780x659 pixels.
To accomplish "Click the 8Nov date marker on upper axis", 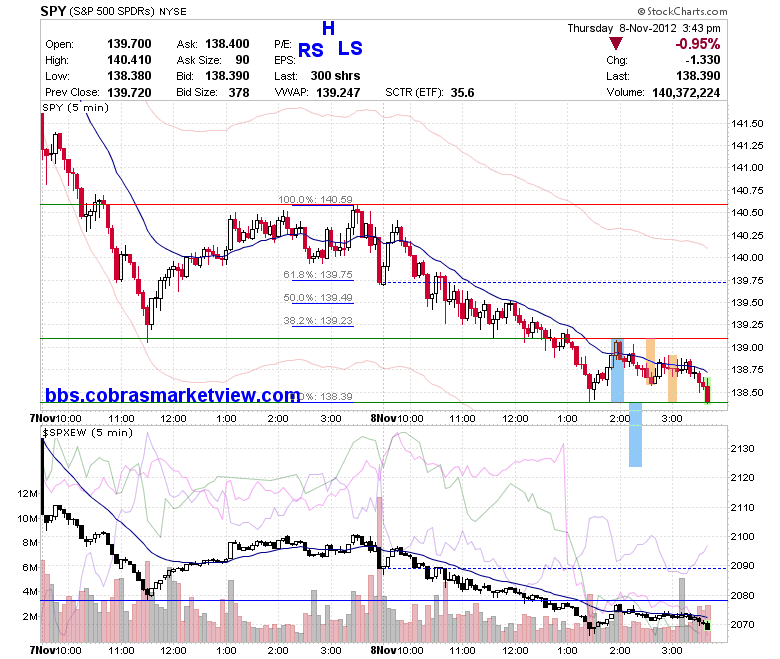I will 383,418.
